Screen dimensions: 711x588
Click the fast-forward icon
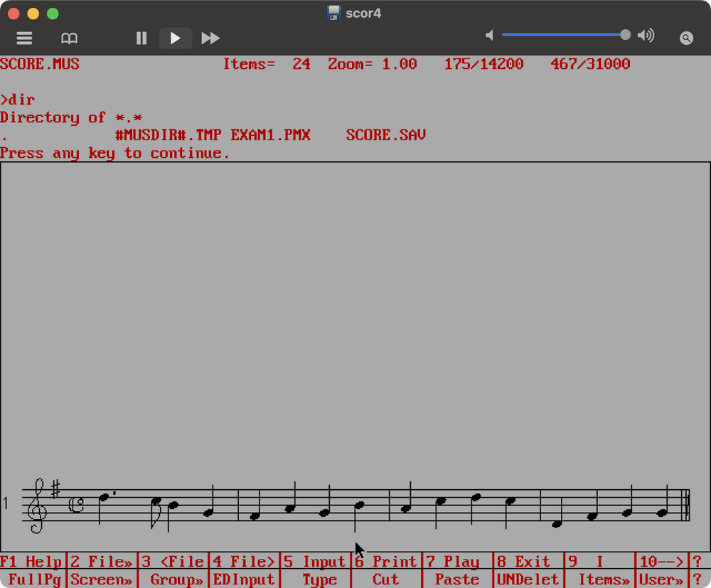click(210, 38)
